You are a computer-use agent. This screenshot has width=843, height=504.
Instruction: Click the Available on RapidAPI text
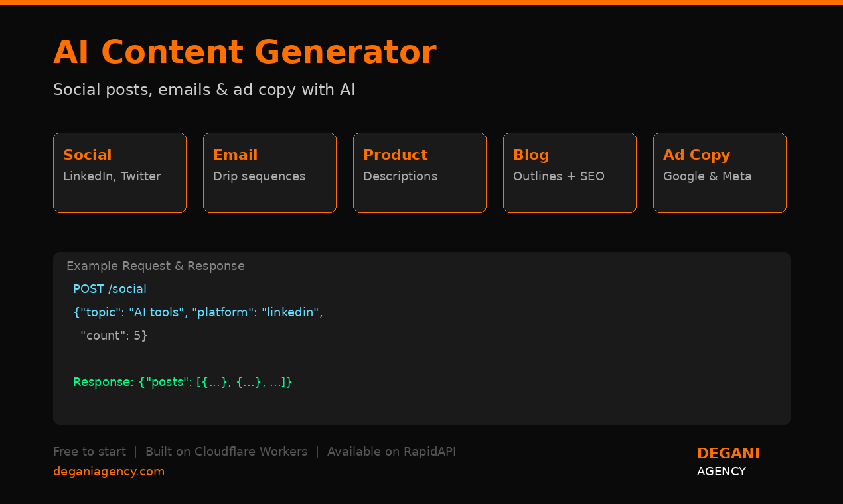tap(392, 451)
